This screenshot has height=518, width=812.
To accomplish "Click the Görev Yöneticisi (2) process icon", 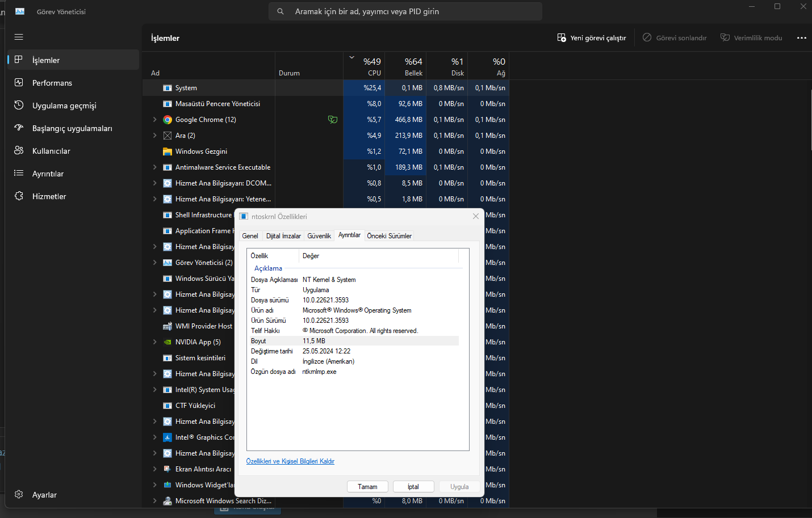I will (168, 263).
